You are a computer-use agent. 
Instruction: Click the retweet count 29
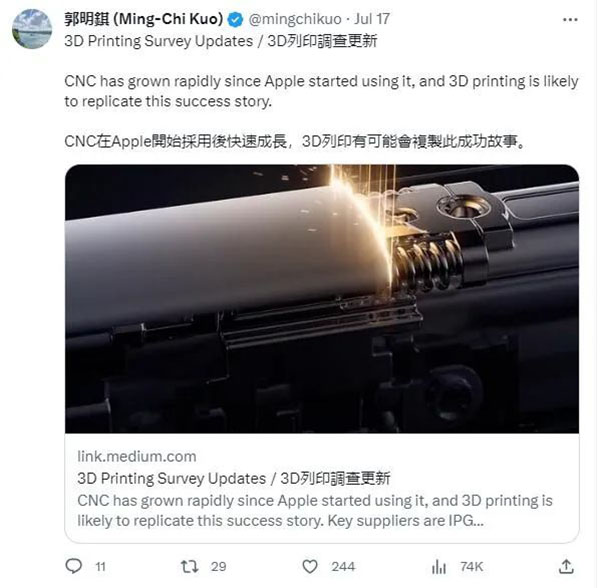click(x=218, y=567)
